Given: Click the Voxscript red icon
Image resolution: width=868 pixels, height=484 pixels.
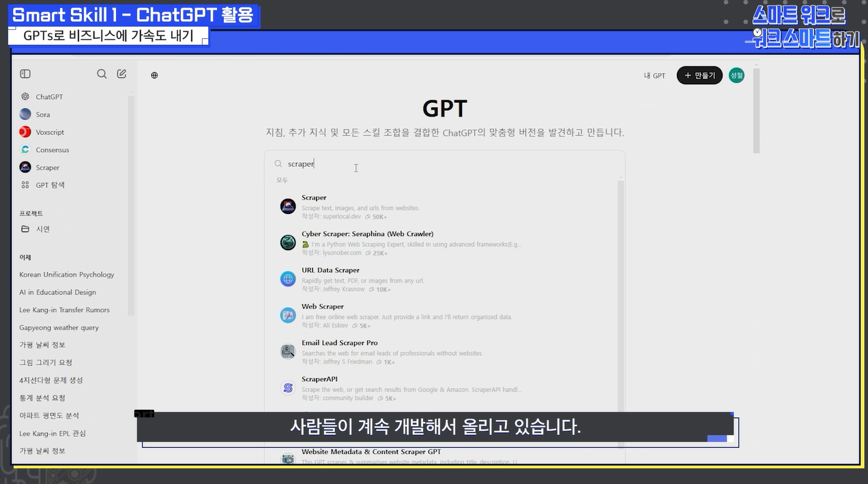Looking at the screenshot, I should click(25, 132).
